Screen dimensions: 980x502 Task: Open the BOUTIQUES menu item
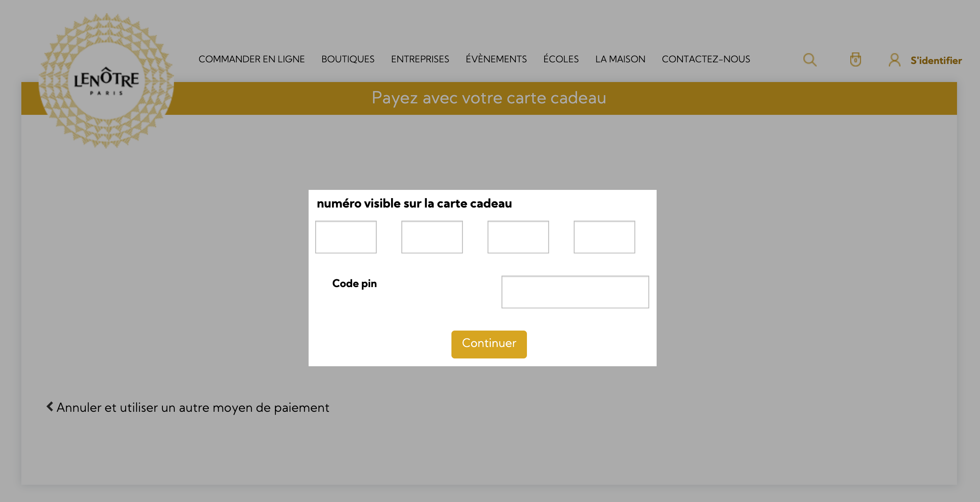348,59
